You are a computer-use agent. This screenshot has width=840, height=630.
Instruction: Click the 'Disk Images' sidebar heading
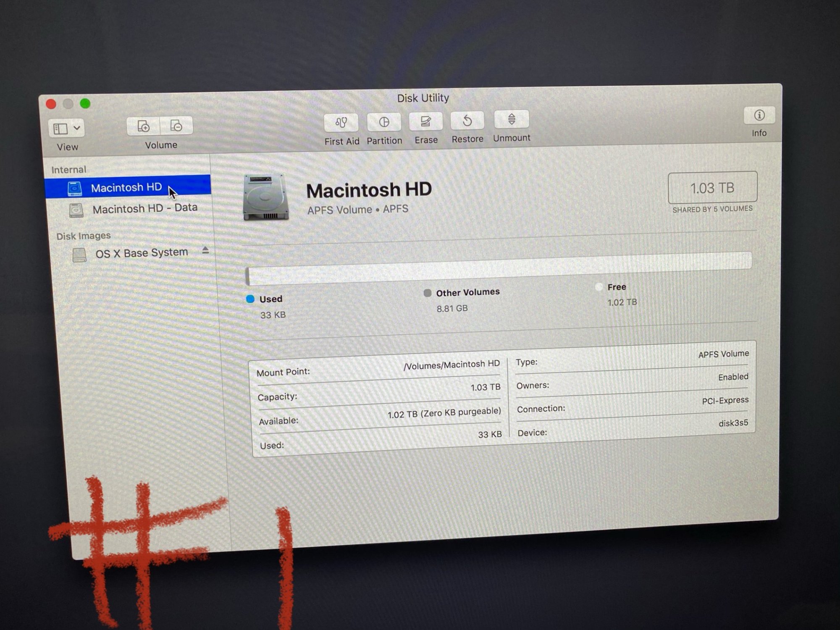point(84,236)
